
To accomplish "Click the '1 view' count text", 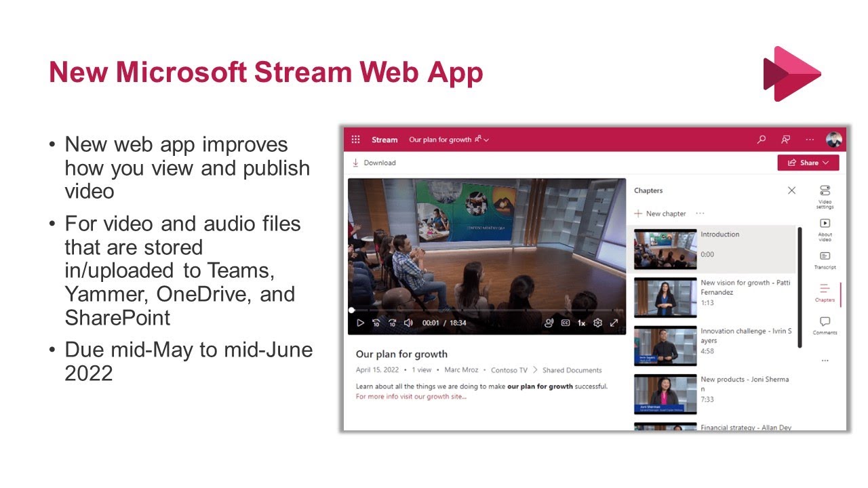I will [422, 370].
